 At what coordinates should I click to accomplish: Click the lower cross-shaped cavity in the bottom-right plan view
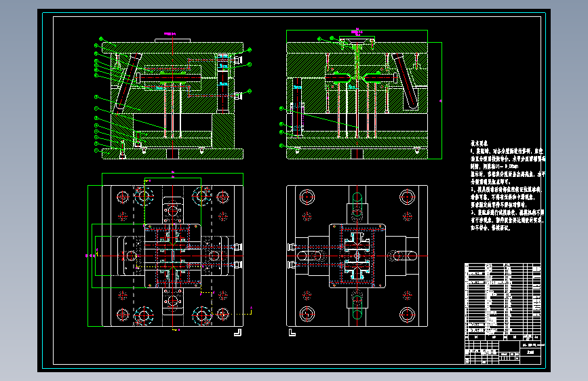(x=357, y=270)
